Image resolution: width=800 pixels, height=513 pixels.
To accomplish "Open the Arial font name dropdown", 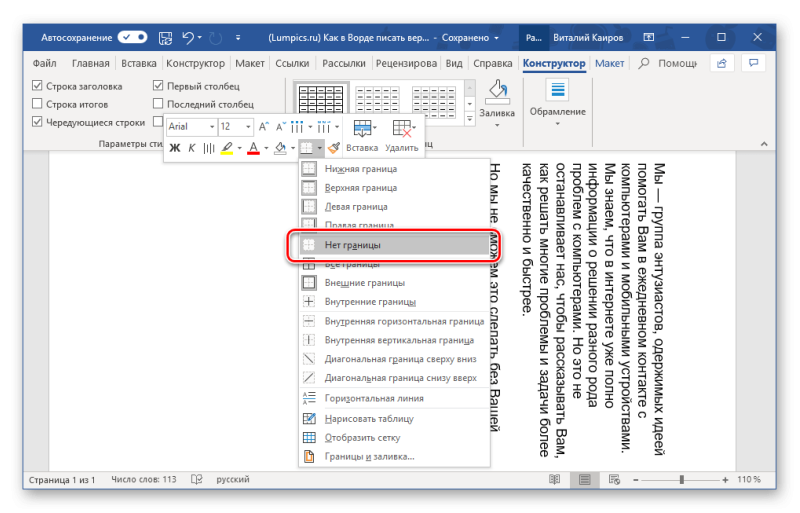I will pos(212,127).
